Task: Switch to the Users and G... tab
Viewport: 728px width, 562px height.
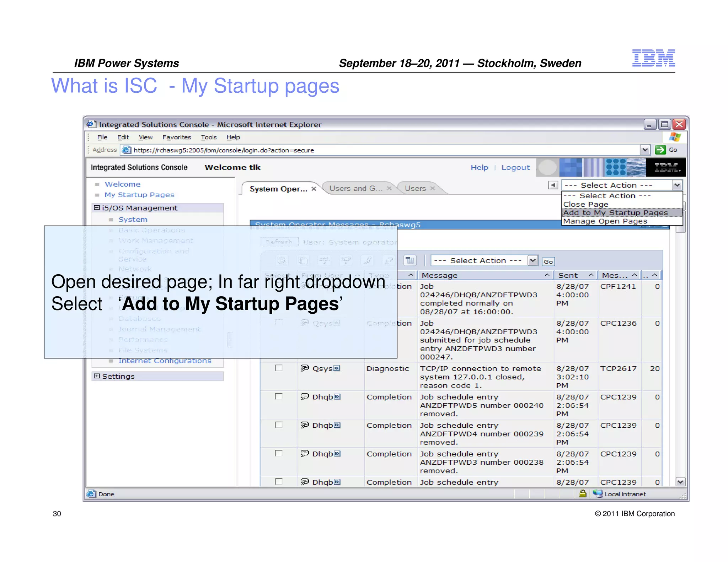Action: 356,188
